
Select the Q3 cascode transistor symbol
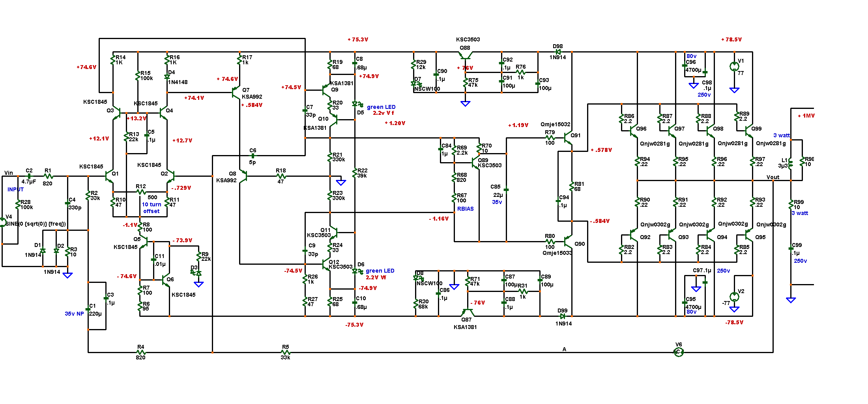(116, 112)
